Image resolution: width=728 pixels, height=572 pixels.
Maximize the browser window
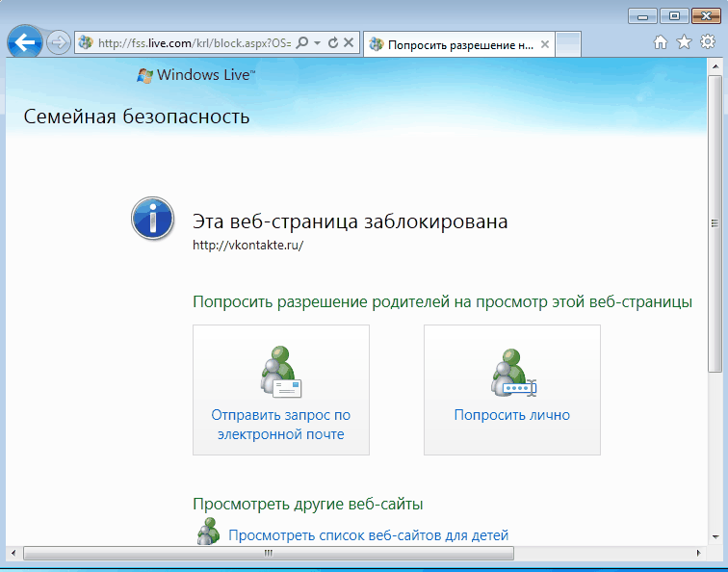[x=674, y=16]
